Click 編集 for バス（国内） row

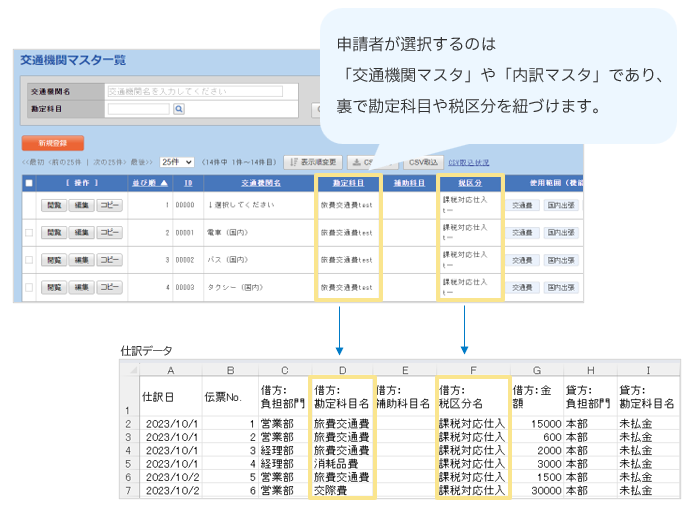[81, 260]
